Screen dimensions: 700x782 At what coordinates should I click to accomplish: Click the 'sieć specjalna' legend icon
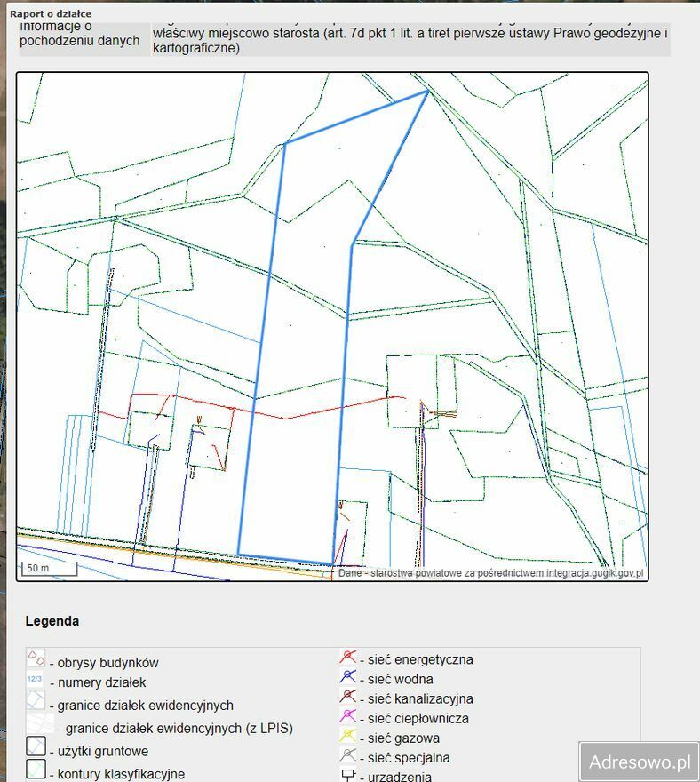click(348, 755)
